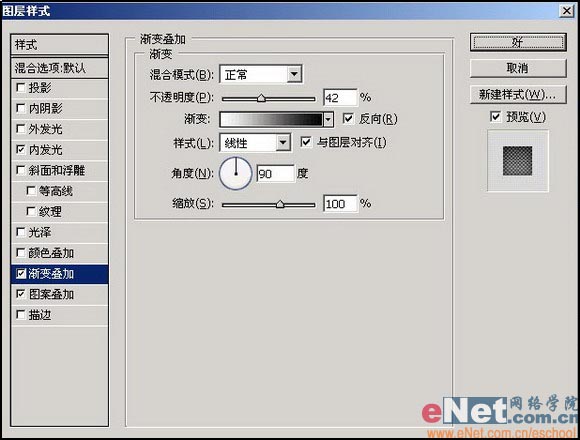
Task: Select the 图案叠加 entry label
Action: coord(51,294)
